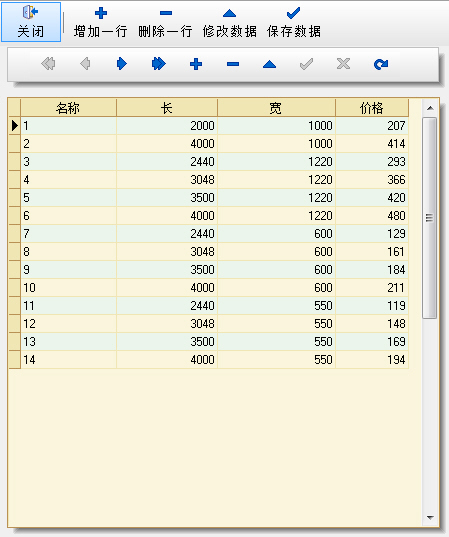449x537 pixels.
Task: Select name cell 7
Action: (68, 234)
